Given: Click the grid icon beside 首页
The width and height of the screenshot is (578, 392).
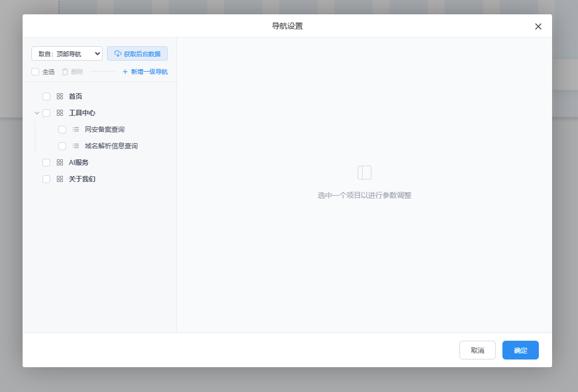Looking at the screenshot, I should (60, 96).
